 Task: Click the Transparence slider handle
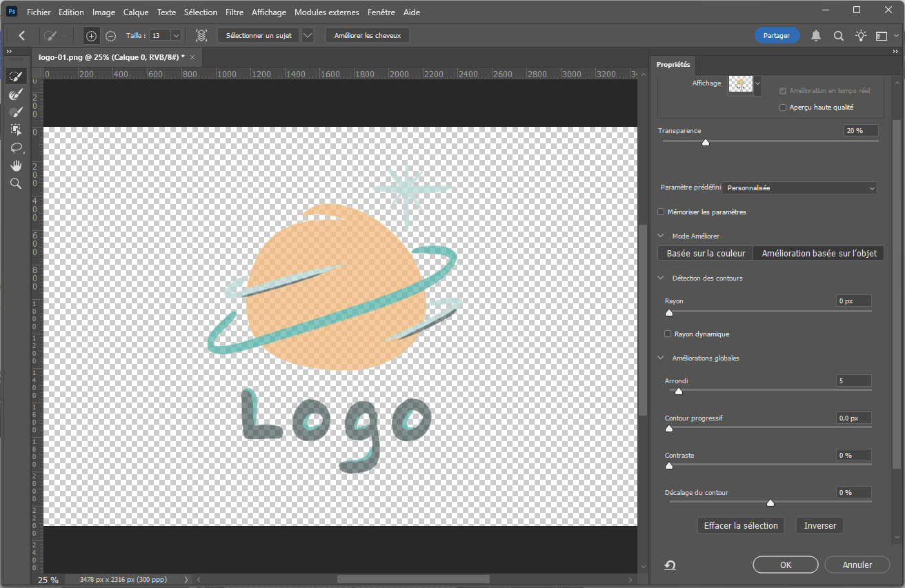click(705, 143)
